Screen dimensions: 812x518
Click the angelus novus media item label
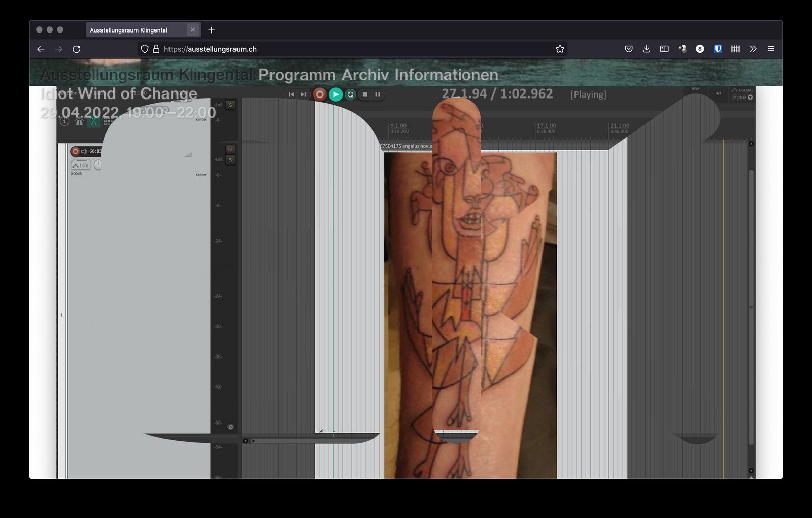coord(407,146)
